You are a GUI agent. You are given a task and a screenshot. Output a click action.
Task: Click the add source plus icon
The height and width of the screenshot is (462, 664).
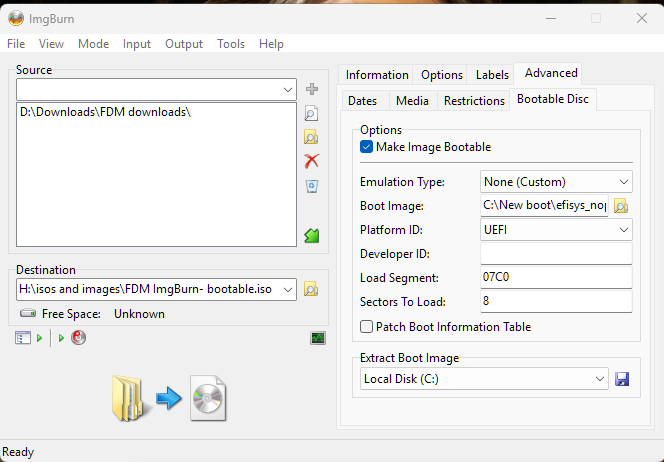312,89
